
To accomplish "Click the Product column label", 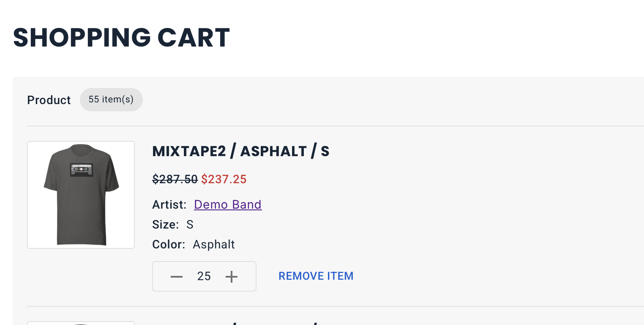I will click(x=49, y=100).
